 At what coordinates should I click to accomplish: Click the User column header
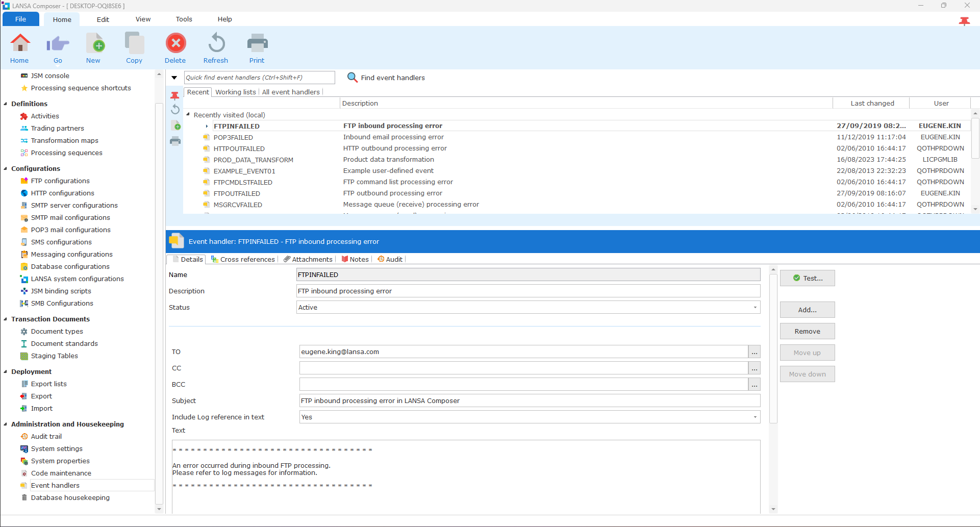click(941, 103)
